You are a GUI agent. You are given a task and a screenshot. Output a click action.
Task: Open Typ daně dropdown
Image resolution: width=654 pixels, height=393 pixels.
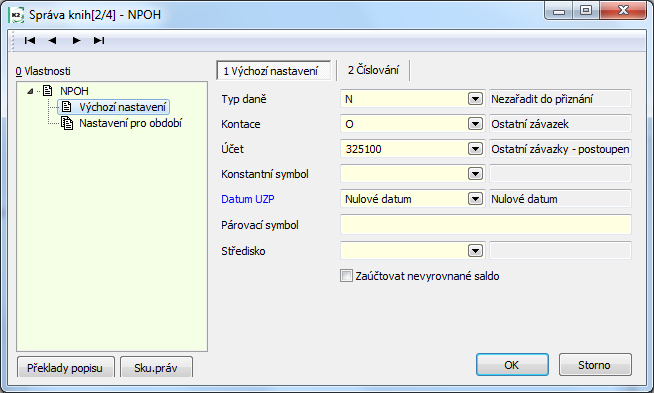(475, 99)
